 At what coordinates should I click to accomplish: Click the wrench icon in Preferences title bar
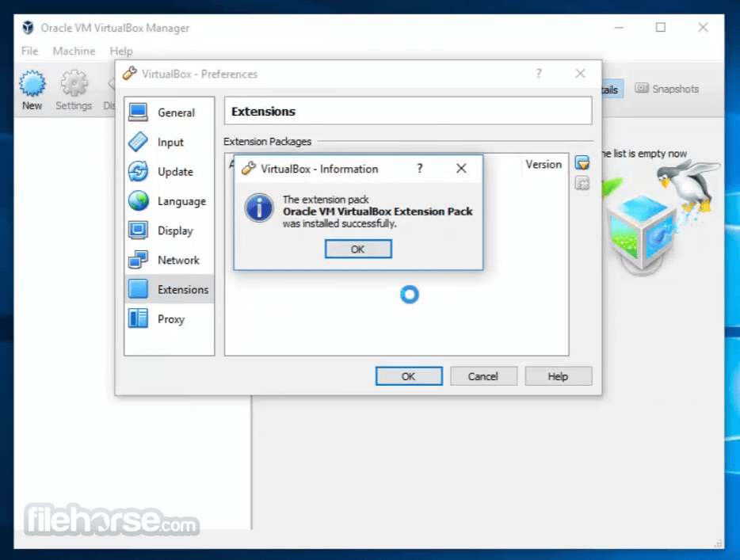[x=130, y=74]
